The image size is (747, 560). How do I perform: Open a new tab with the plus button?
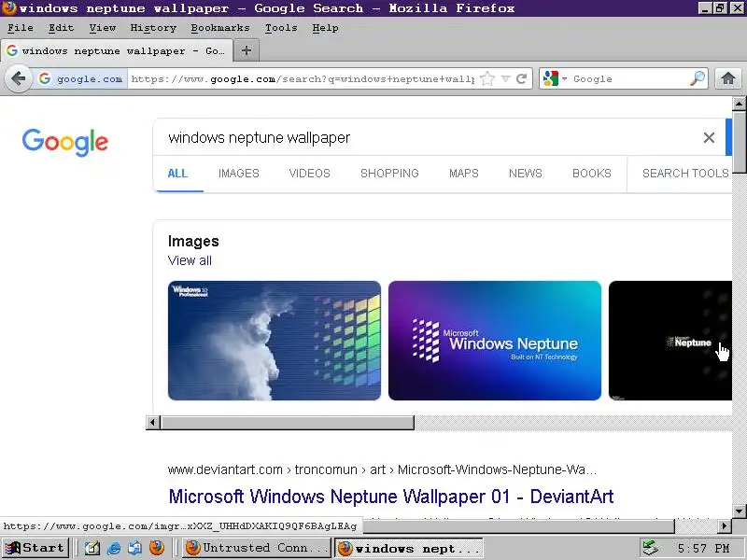coord(247,50)
